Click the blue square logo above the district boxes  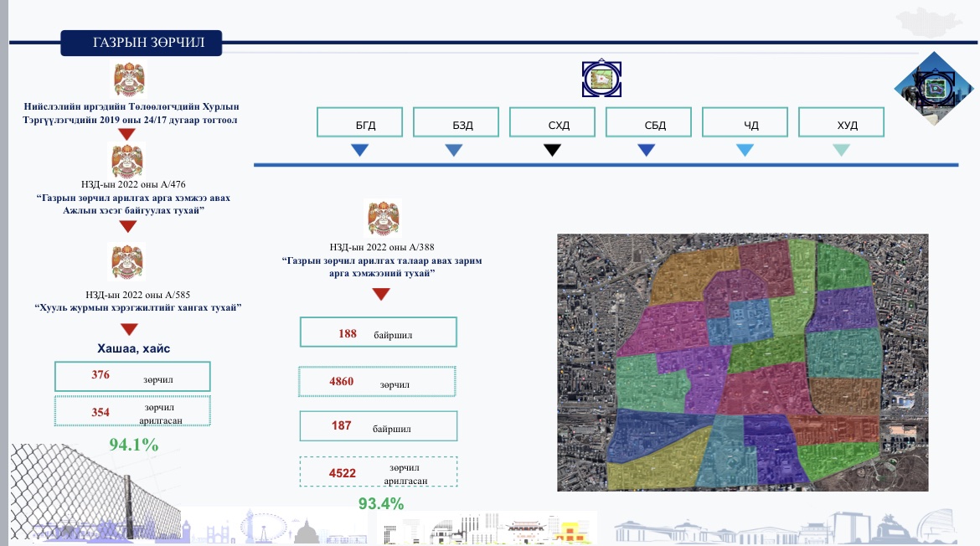coord(602,80)
